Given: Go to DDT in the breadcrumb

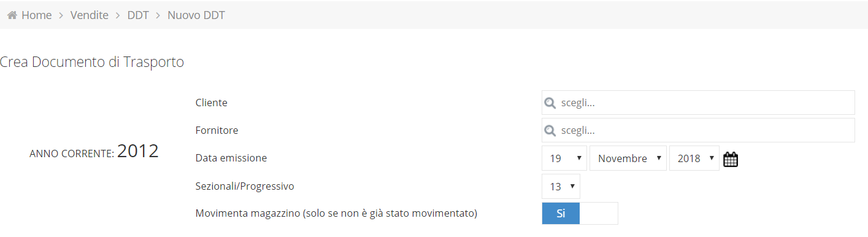Looking at the screenshot, I should click(138, 15).
